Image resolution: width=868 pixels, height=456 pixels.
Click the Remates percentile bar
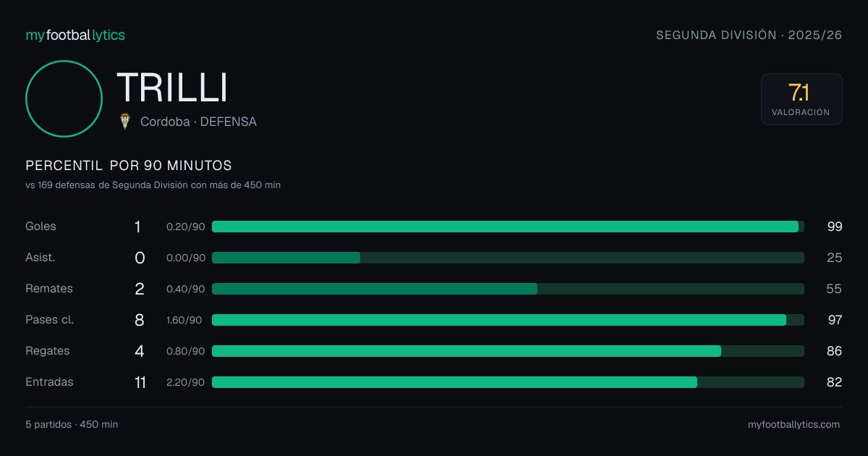point(508,289)
